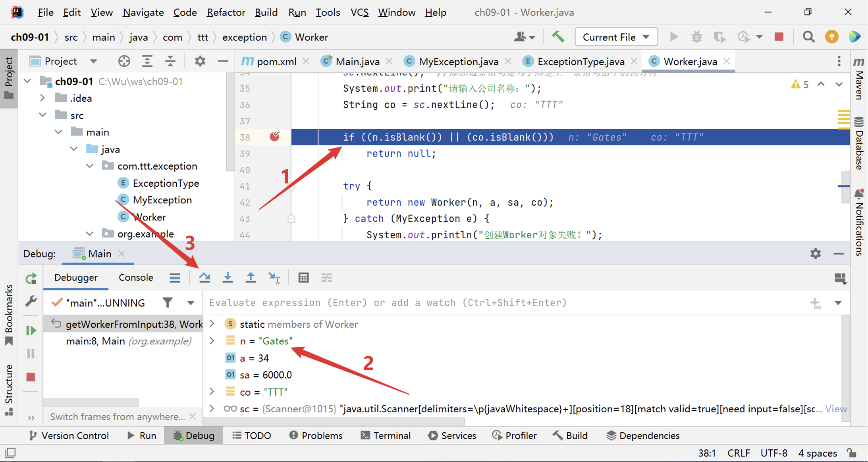This screenshot has width=868, height=462.
Task: Click the frames panel horizontal scrollbar
Action: [x=91, y=402]
